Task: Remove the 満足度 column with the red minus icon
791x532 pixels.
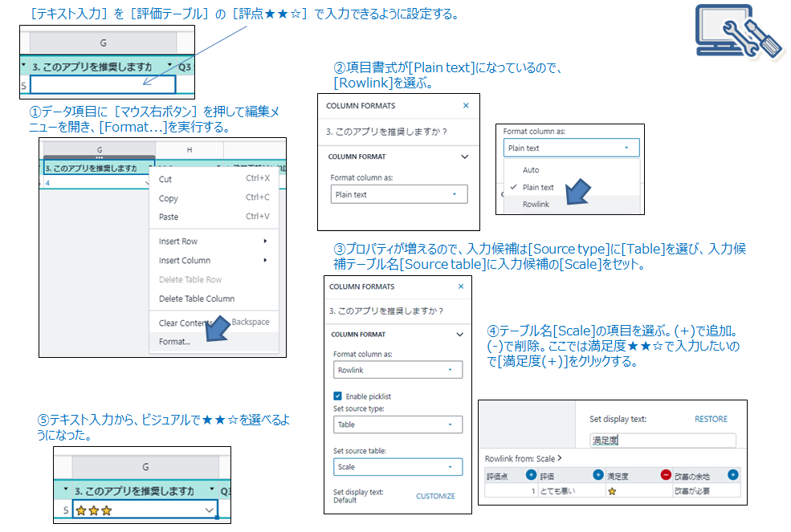Action: 666,474
